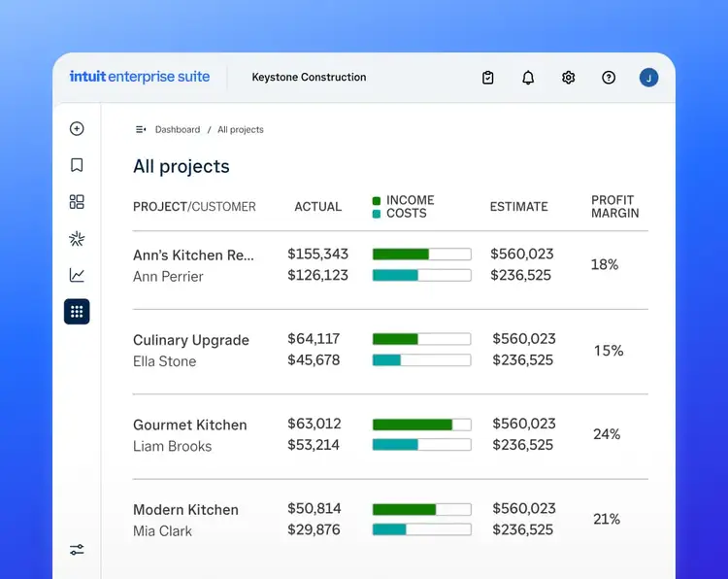Viewport: 728px width, 579px height.
Task: Open the bookmarks icon in sidebar
Action: point(77,165)
